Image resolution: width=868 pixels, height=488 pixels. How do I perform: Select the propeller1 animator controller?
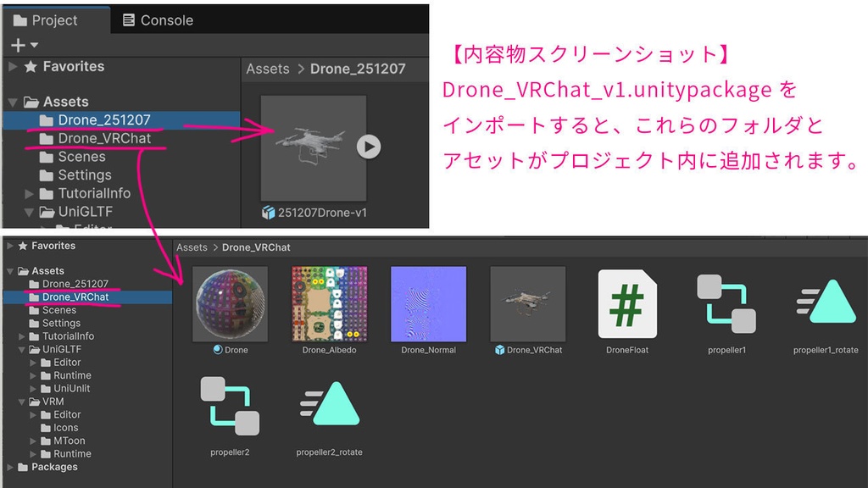pyautogui.click(x=726, y=305)
